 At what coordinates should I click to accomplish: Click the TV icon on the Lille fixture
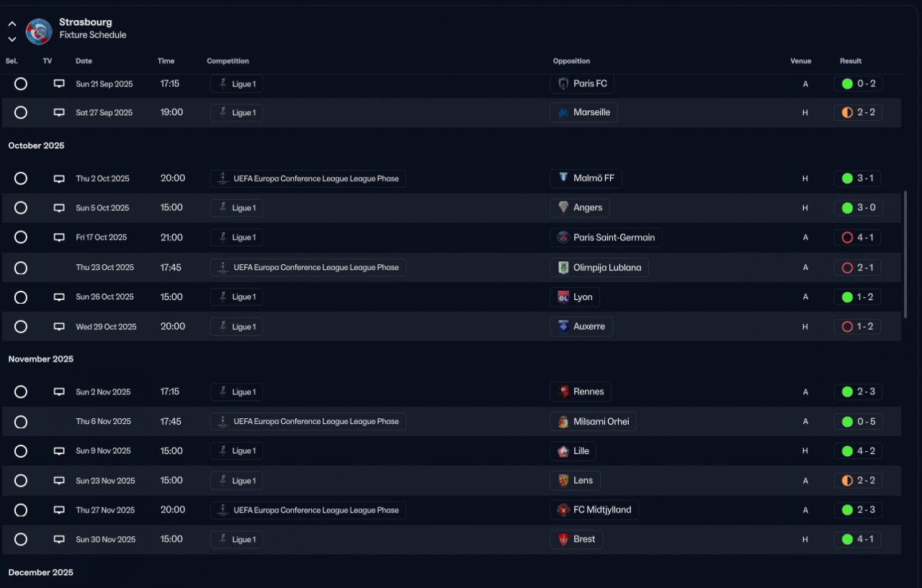tap(59, 451)
